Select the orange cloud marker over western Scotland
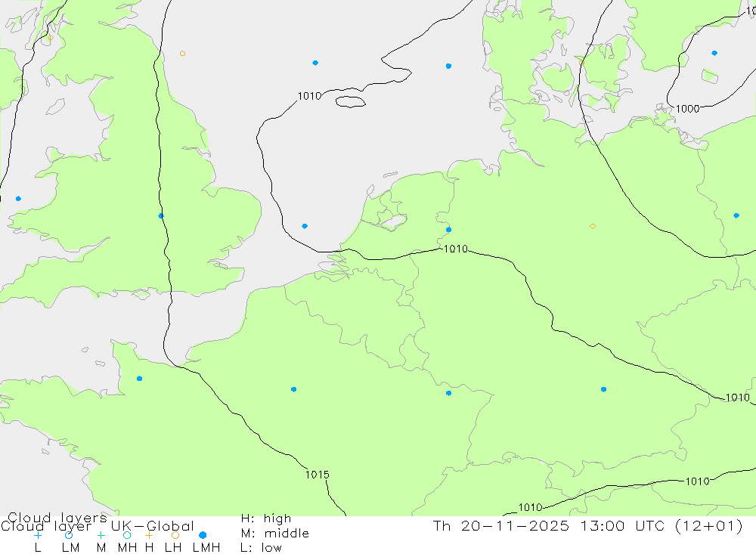 (x=51, y=38)
